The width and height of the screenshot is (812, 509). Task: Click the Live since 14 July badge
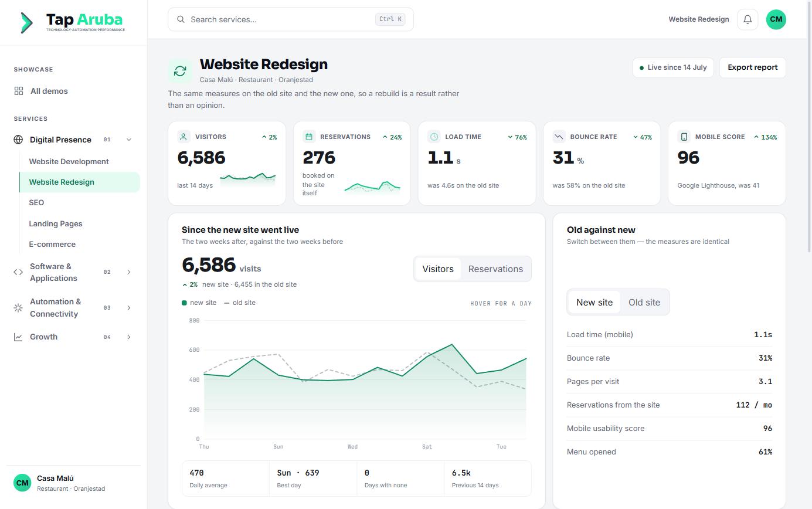673,67
